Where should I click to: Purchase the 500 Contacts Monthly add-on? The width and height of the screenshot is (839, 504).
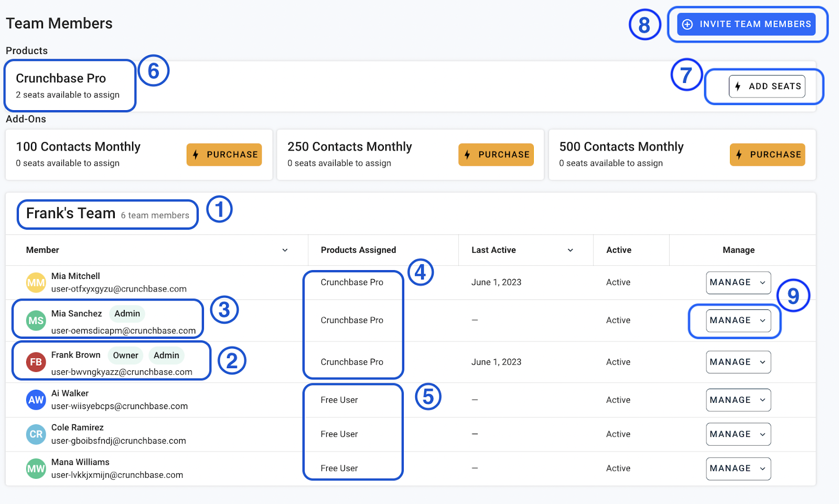coord(767,155)
